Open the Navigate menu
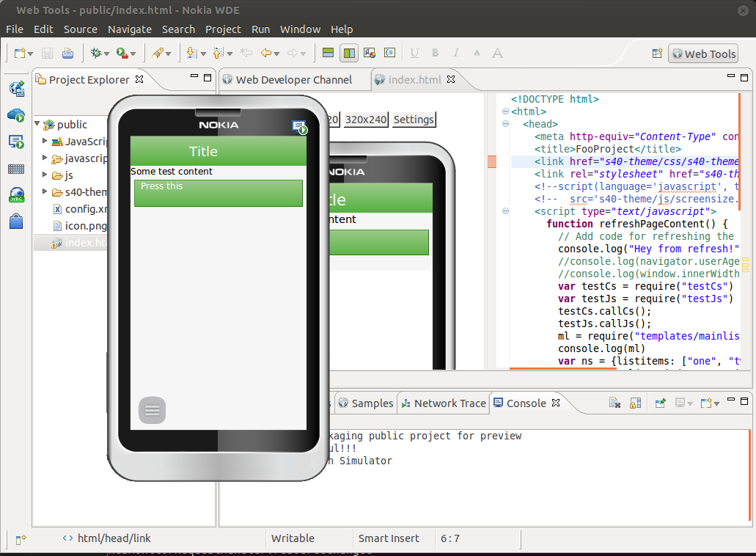The width and height of the screenshot is (756, 556). click(x=130, y=29)
